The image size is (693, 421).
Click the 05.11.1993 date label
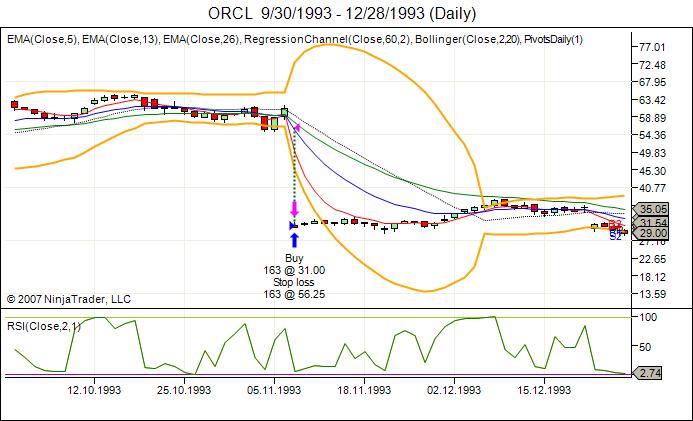tap(274, 391)
